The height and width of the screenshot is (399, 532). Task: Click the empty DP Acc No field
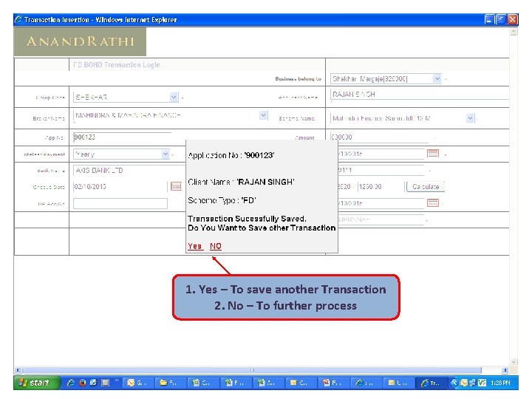tap(120, 203)
